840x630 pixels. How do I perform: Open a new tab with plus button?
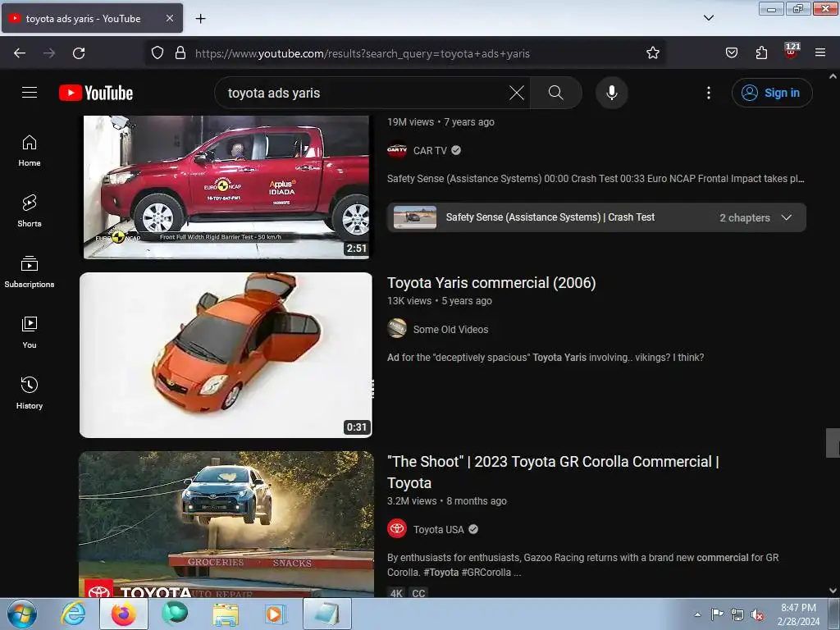(x=200, y=19)
